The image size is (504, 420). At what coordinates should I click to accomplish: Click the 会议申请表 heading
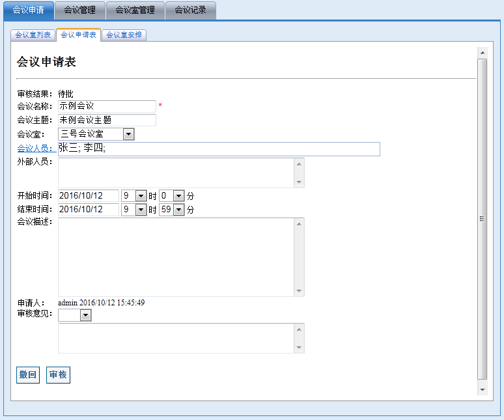pyautogui.click(x=46, y=62)
